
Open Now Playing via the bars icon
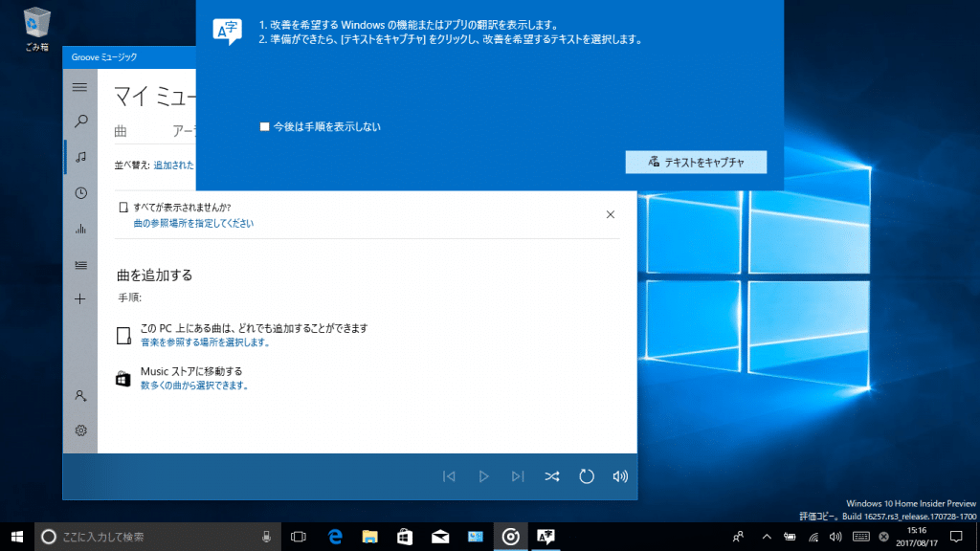click(x=80, y=230)
